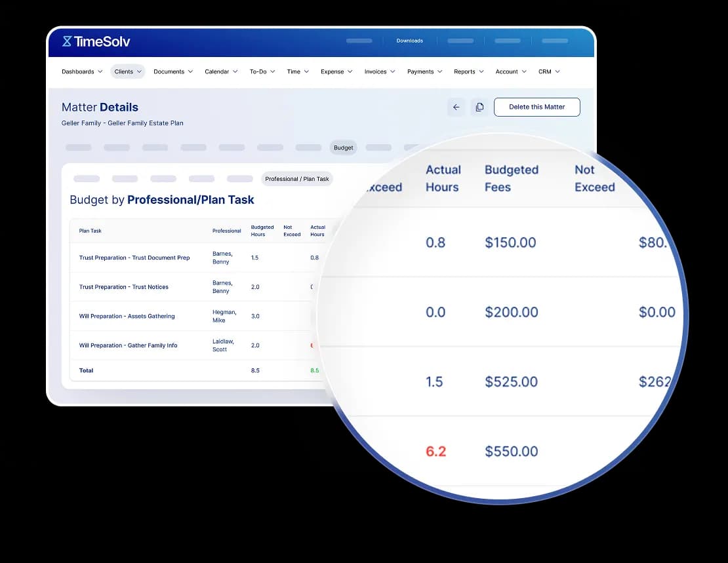Image resolution: width=728 pixels, height=563 pixels.
Task: Select the Budget tab
Action: pos(344,147)
